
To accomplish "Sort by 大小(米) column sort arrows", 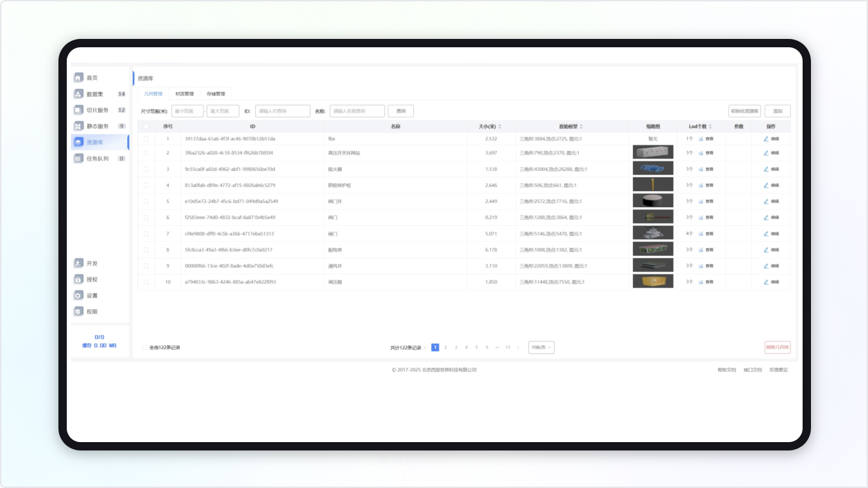I will click(x=500, y=127).
